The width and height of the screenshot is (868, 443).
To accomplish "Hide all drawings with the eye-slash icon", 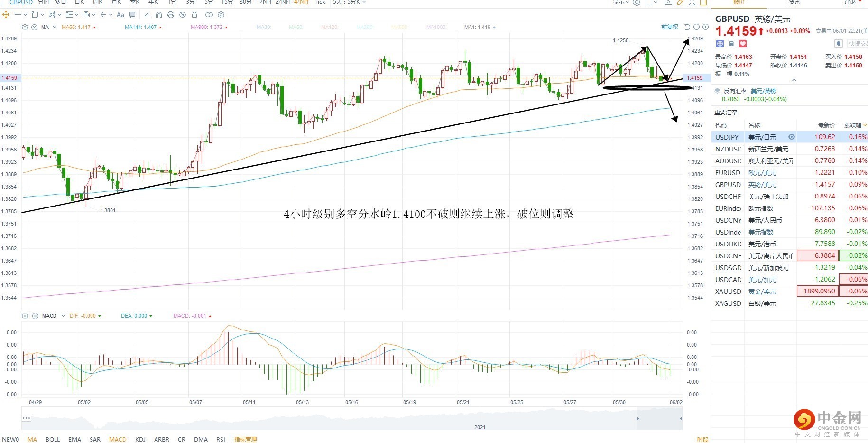I will pos(183,15).
